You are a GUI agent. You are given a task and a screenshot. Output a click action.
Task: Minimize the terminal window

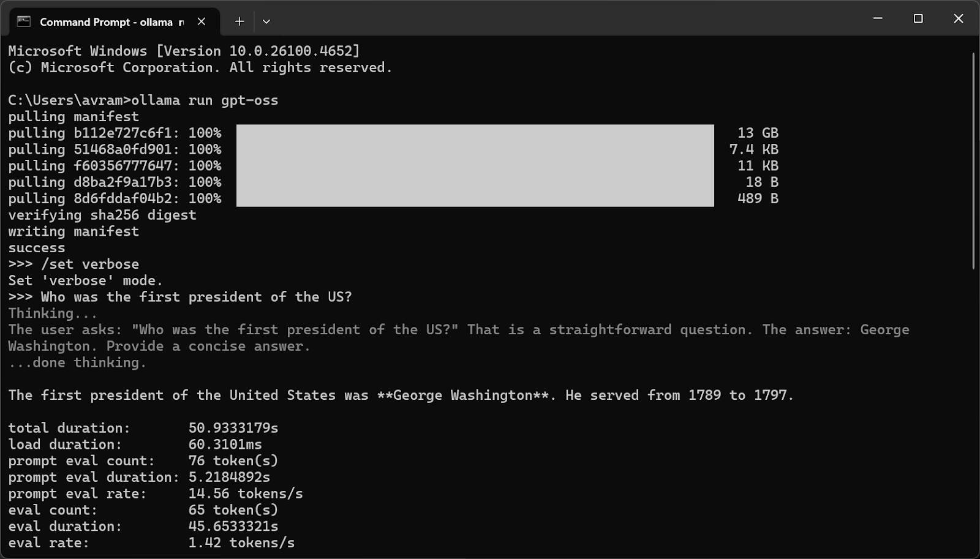click(x=878, y=19)
